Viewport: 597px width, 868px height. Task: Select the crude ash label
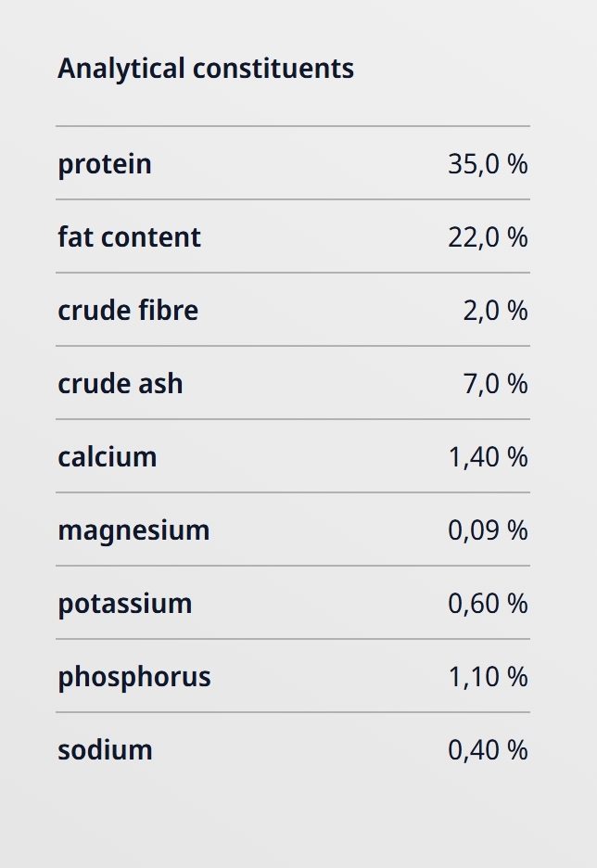pyautogui.click(x=121, y=384)
